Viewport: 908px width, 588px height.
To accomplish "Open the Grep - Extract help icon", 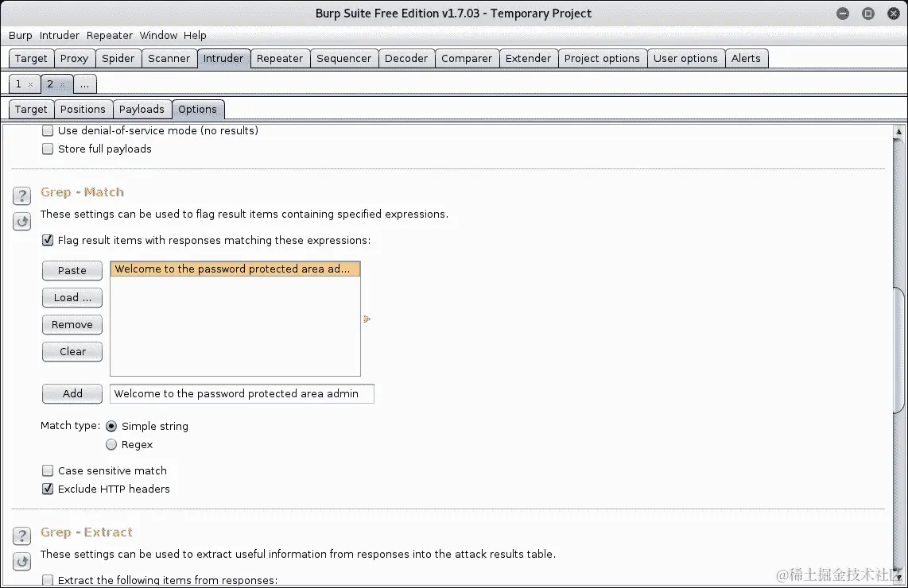I will coord(21,536).
